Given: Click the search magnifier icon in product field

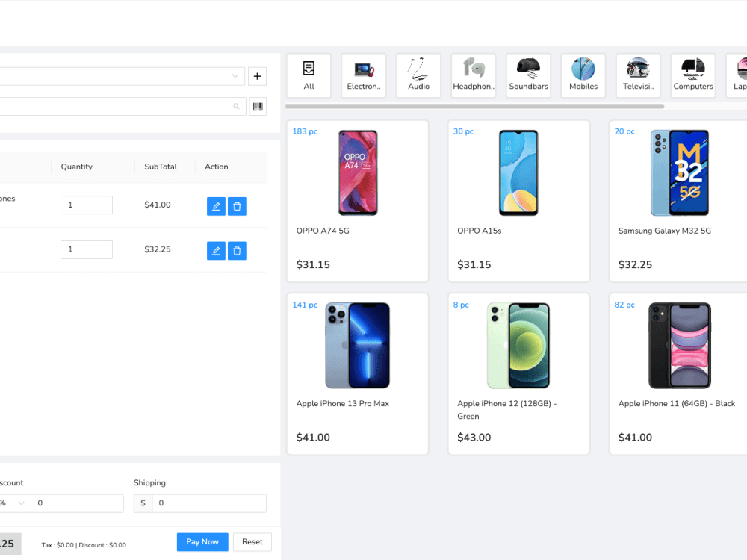Looking at the screenshot, I should [x=236, y=106].
